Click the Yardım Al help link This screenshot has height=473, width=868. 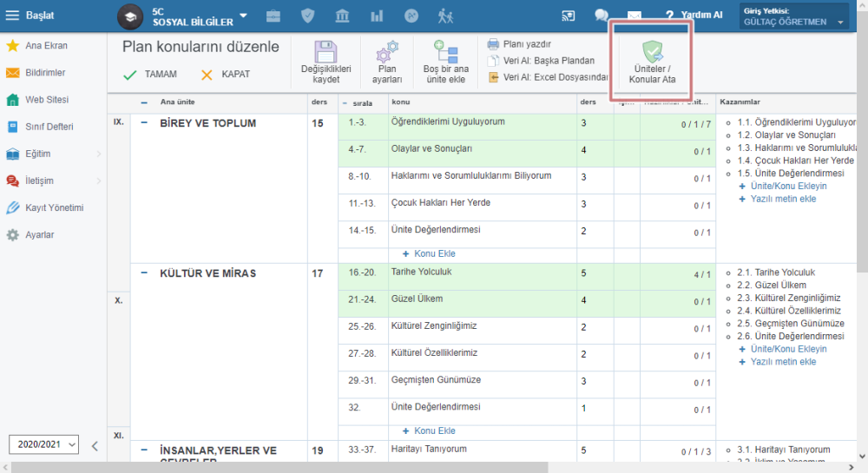tap(694, 15)
